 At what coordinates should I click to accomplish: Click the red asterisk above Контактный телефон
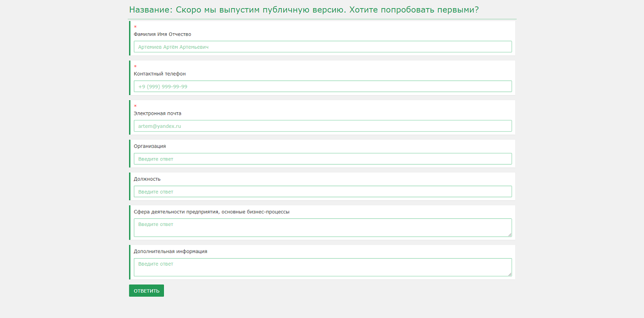click(135, 66)
